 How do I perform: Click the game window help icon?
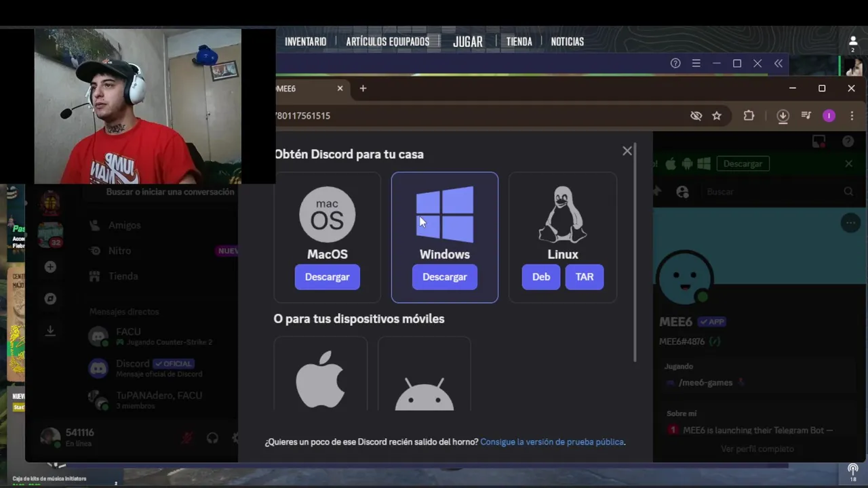pyautogui.click(x=675, y=63)
